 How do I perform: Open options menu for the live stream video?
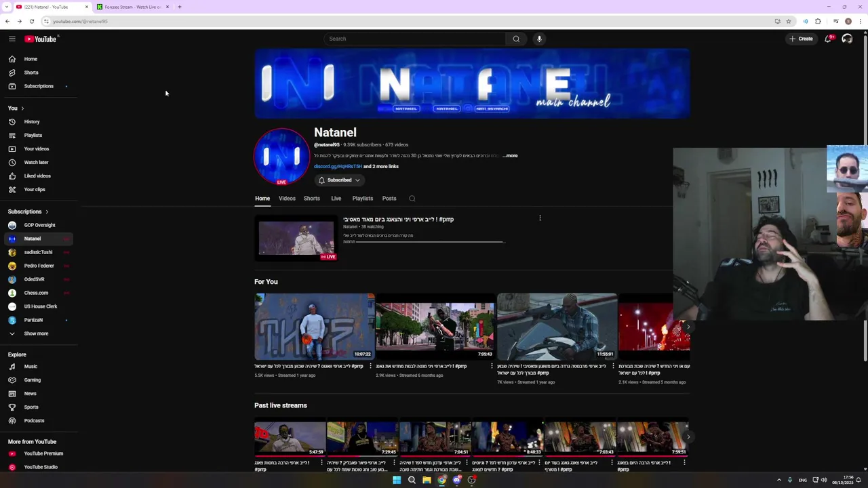click(x=540, y=218)
